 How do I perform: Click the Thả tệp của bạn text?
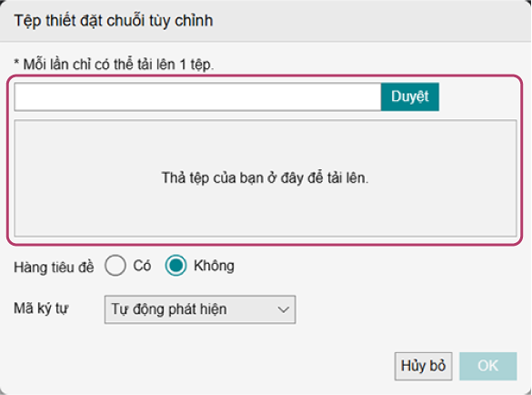tap(265, 178)
